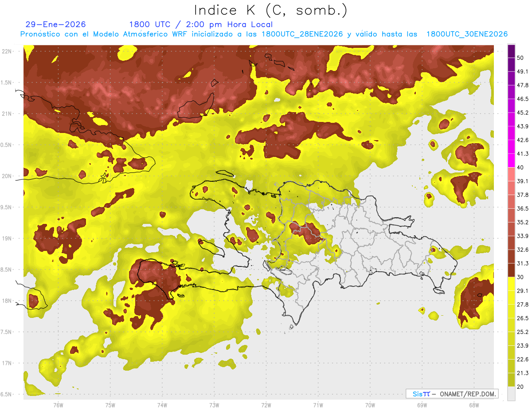Screen dimensions: 532x411
Task: Click the legend value '30'
Action: tap(520, 277)
